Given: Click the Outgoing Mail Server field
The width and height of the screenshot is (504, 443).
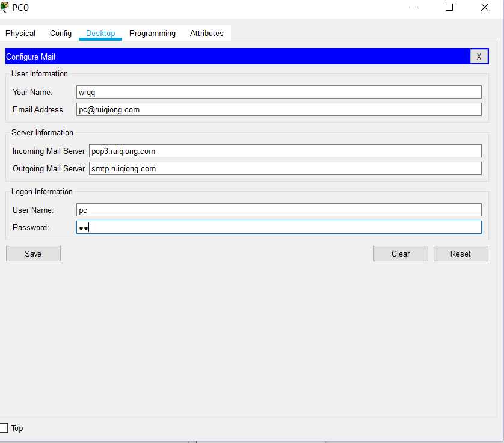Looking at the screenshot, I should click(285, 168).
